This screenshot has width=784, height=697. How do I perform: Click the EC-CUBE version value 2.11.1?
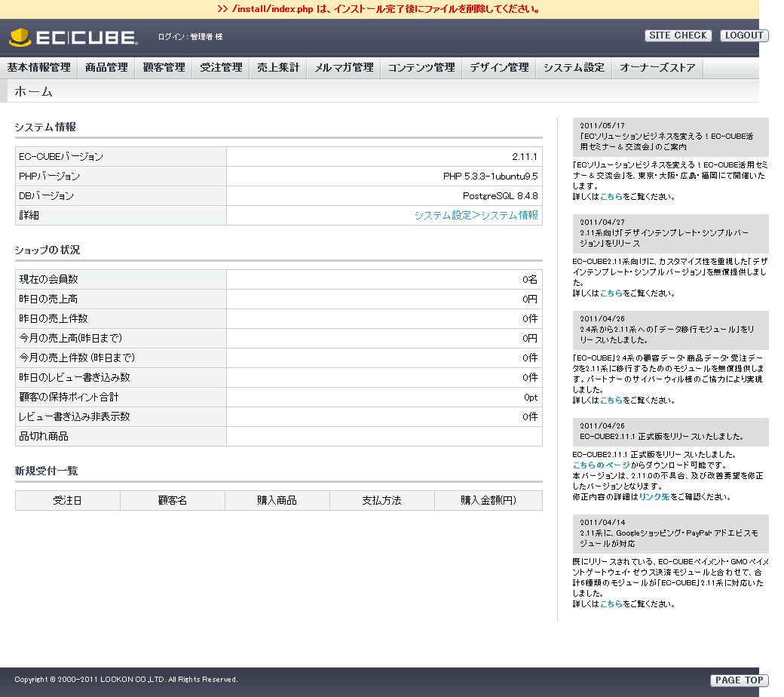click(525, 157)
